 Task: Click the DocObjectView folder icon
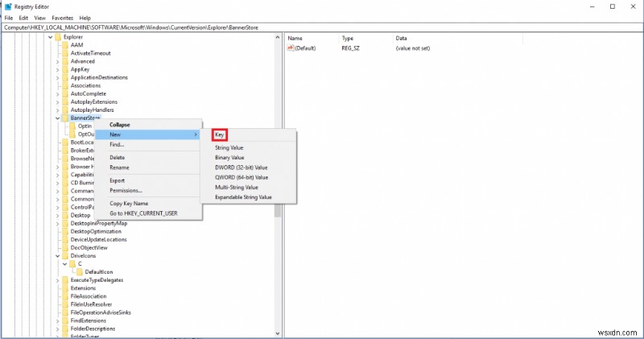[x=65, y=248]
